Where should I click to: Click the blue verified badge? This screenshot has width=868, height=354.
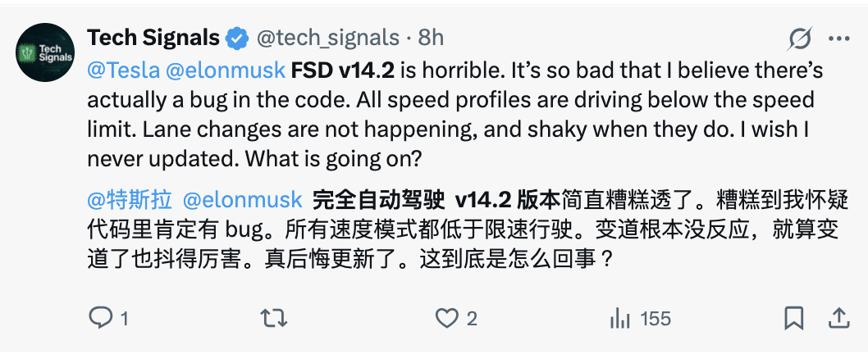click(238, 38)
